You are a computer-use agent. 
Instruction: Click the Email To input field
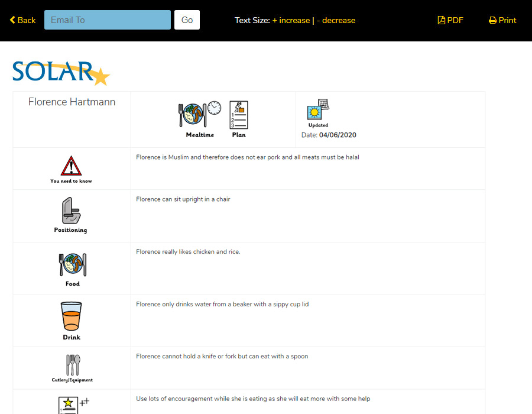107,20
